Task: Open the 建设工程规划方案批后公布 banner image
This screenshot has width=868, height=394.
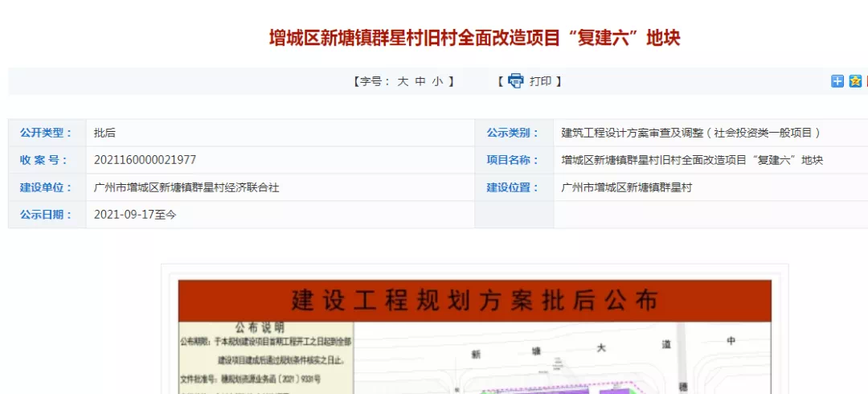Action: click(474, 301)
